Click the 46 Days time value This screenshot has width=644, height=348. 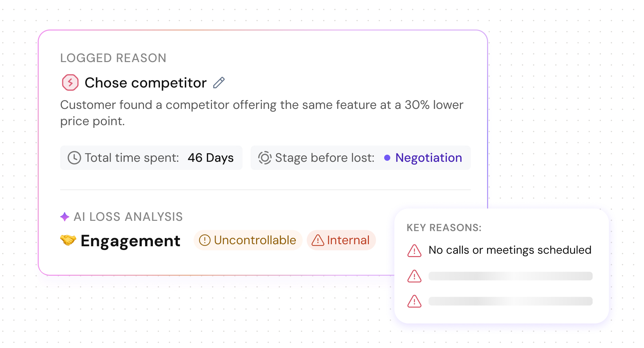tap(211, 158)
